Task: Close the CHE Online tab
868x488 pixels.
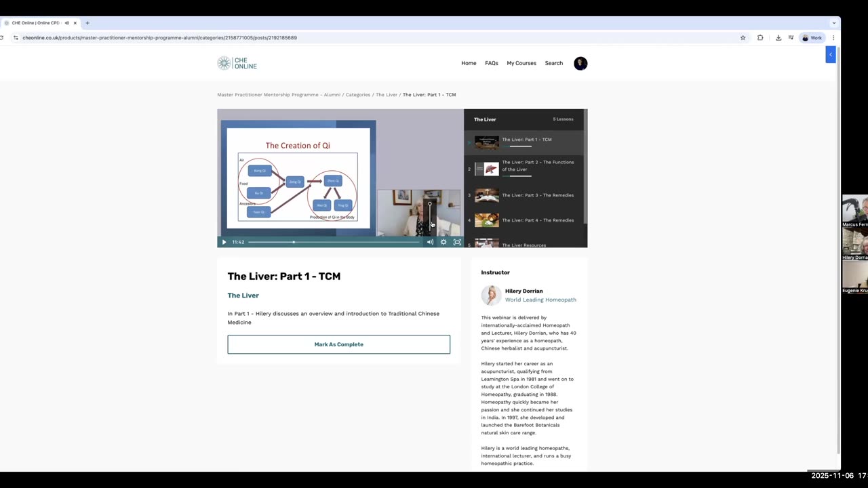Action: coord(75,23)
